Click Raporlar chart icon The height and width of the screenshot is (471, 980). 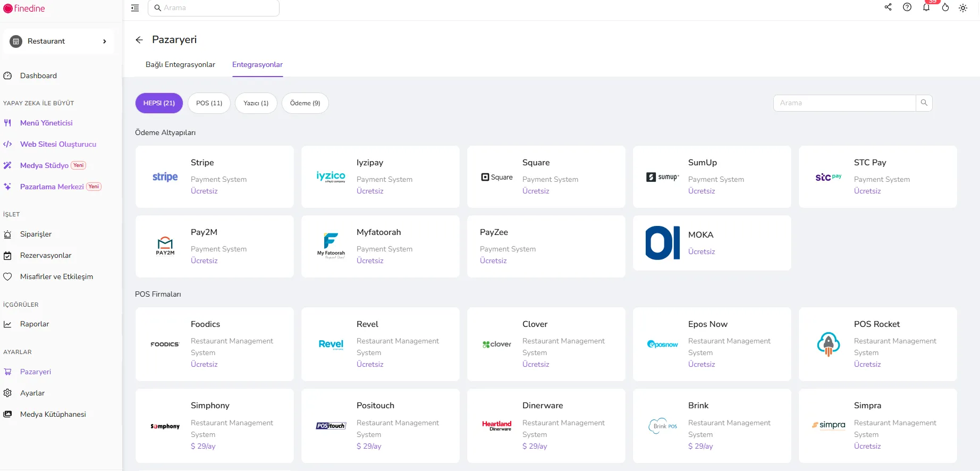7,324
